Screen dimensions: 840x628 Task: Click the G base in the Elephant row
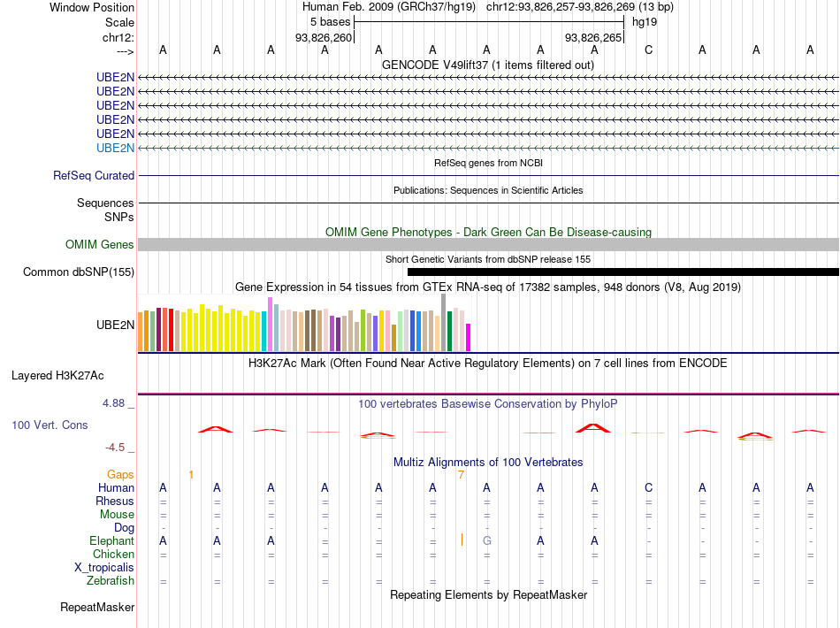pos(487,540)
